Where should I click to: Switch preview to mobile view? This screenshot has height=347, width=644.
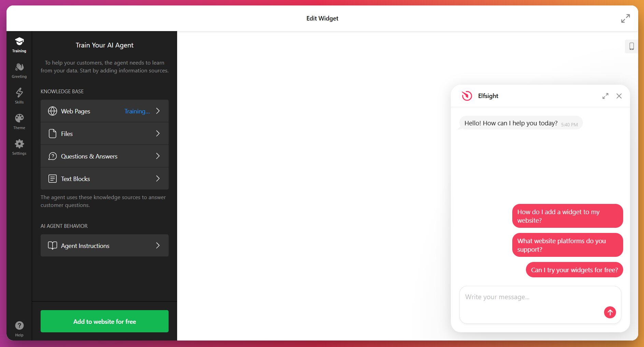pyautogui.click(x=631, y=46)
